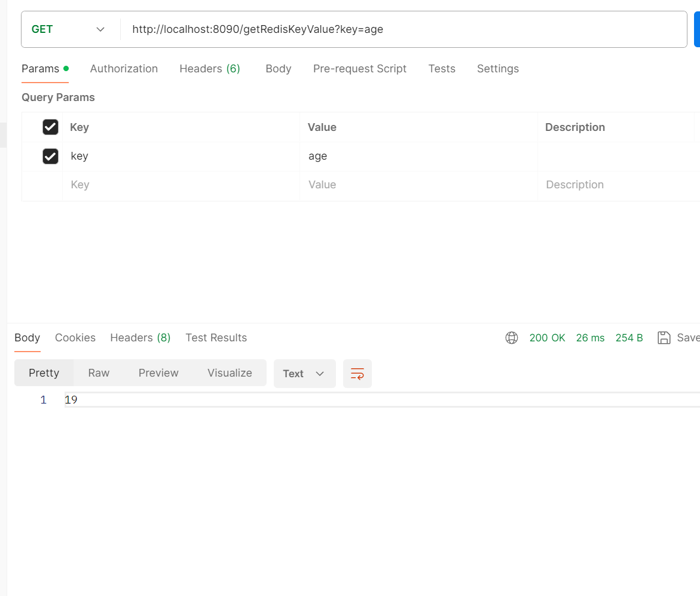Click the response body value 19
This screenshot has width=700, height=596.
[71, 399]
